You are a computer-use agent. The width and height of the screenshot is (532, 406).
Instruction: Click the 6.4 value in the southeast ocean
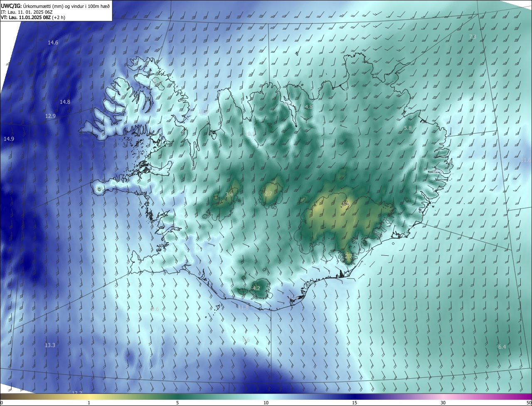(x=502, y=347)
